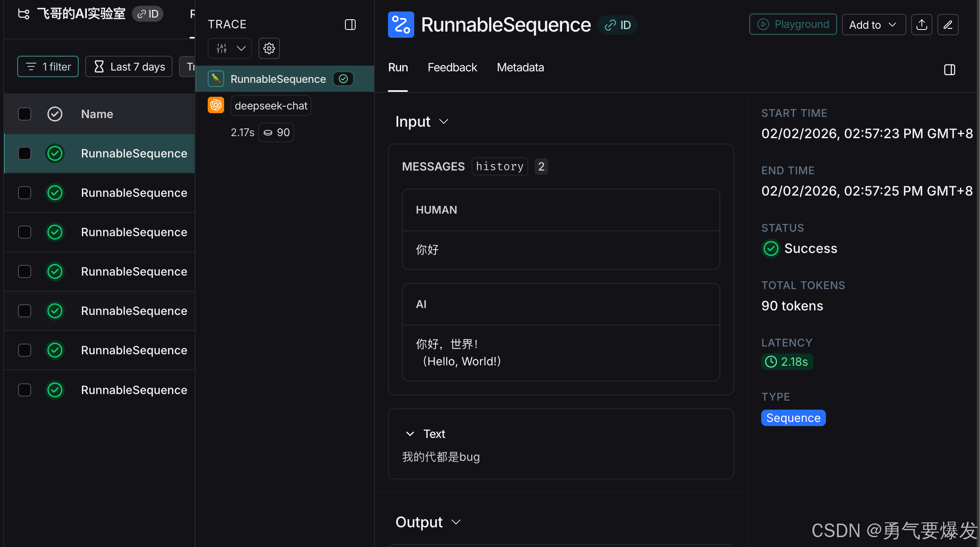This screenshot has width=980, height=547.
Task: Toggle the right details side panel icon
Action: tap(949, 70)
